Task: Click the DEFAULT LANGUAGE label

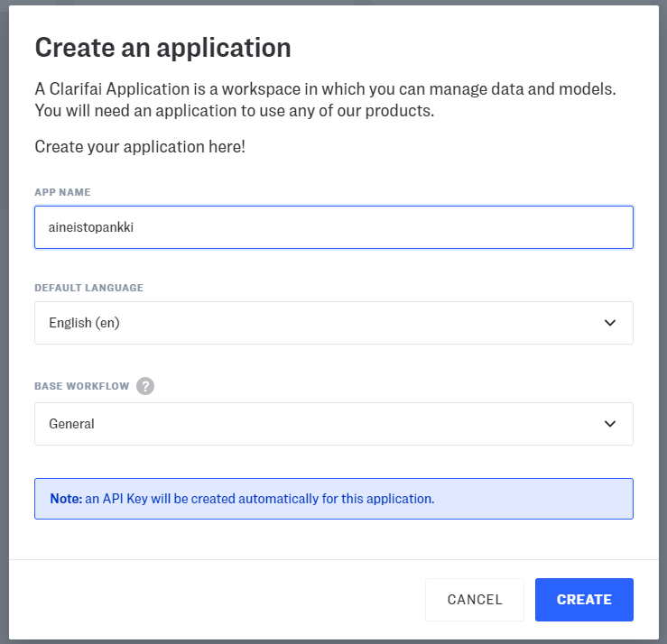Action: coord(88,288)
